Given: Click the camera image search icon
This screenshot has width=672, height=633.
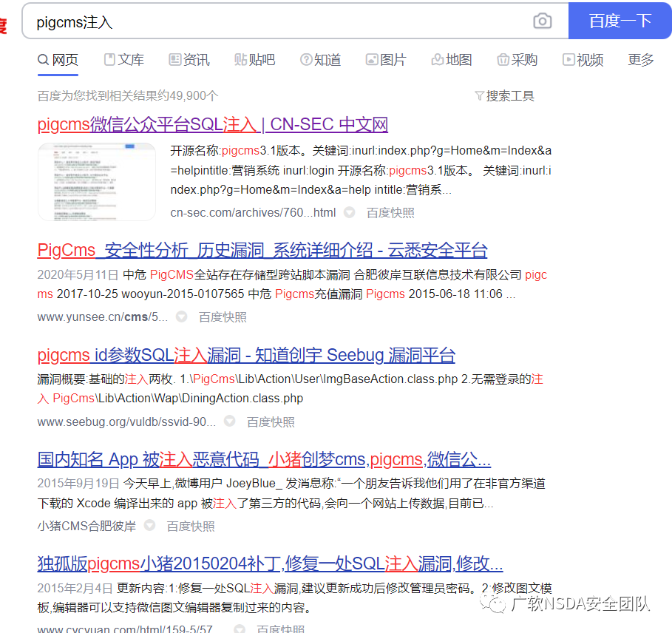Looking at the screenshot, I should 542,21.
